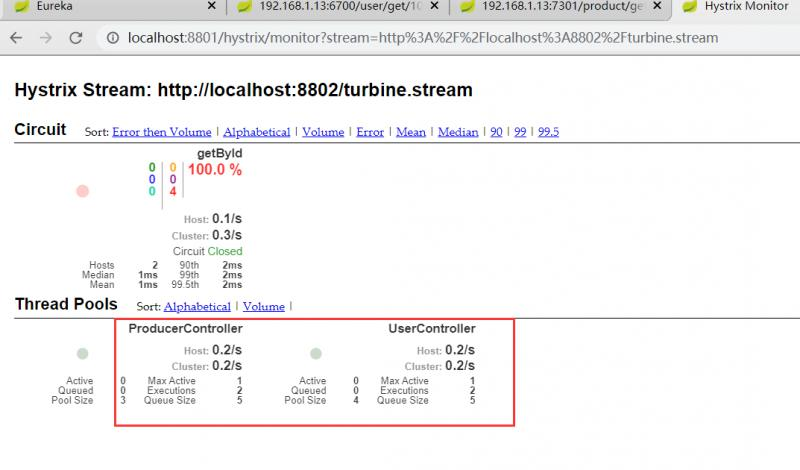
Task: Sort thread pools Alphabetical
Action: click(197, 306)
